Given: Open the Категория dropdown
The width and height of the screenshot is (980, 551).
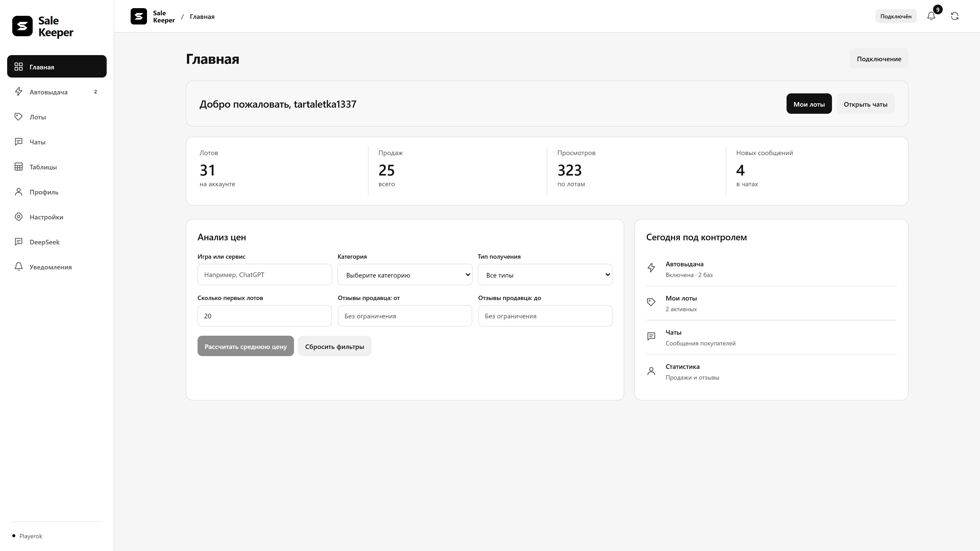Looking at the screenshot, I should point(405,274).
